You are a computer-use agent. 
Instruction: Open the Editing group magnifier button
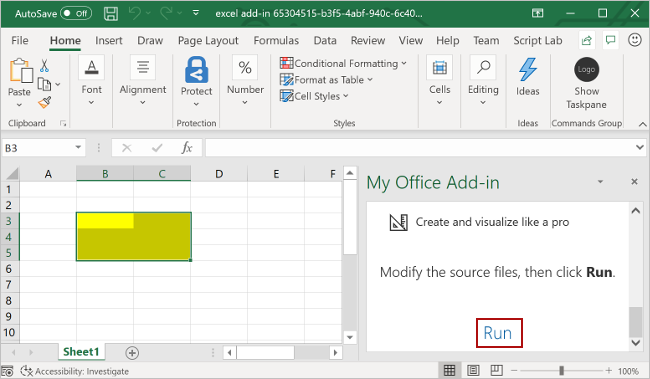(483, 80)
